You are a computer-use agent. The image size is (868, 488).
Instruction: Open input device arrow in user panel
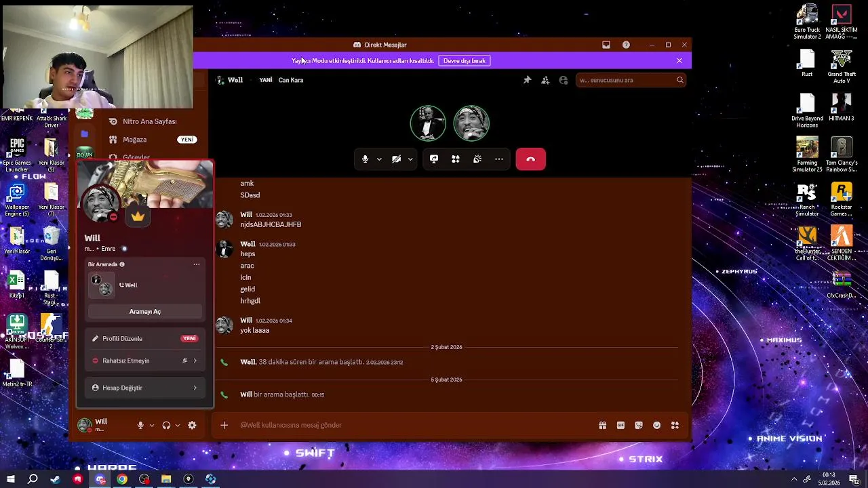tap(151, 425)
